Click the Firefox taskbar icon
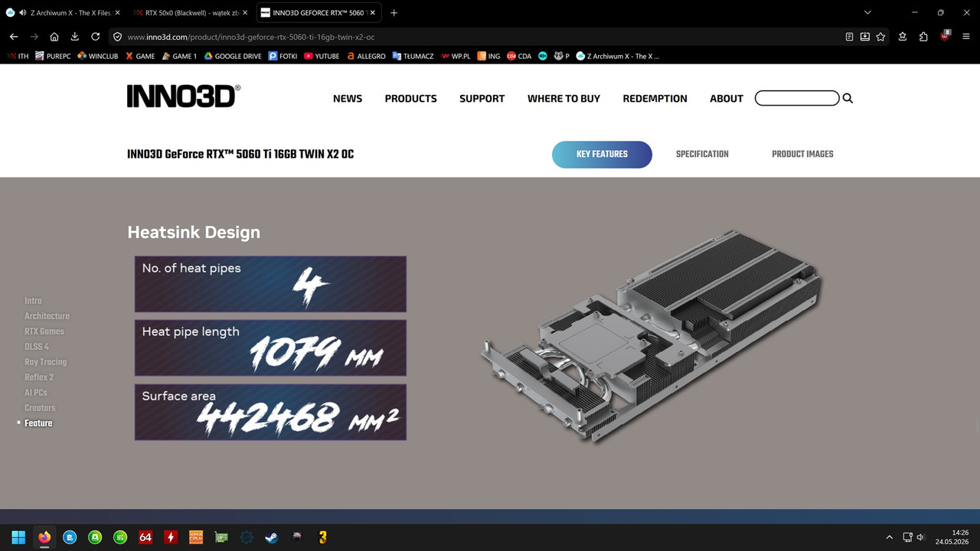Screen dimensions: 980x551 click(x=44, y=537)
